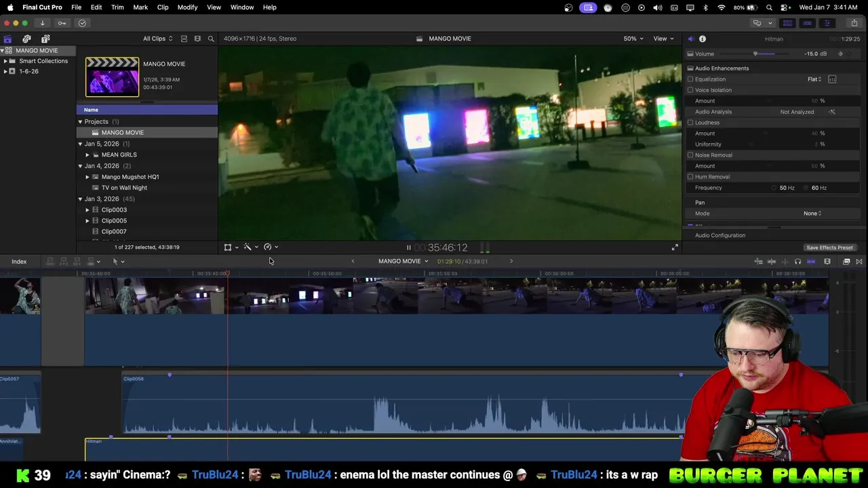Enable the Voice Isolation checkbox
868x488 pixels.
690,90
